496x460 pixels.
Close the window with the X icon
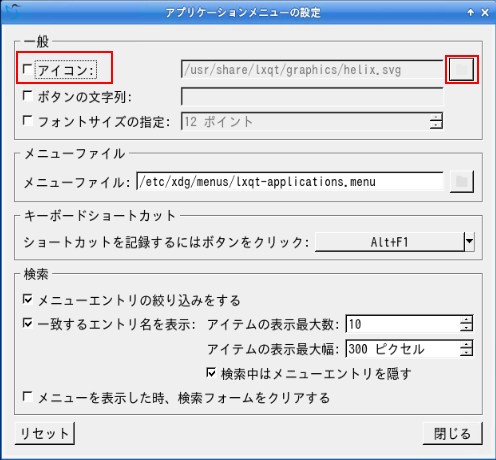pos(485,13)
